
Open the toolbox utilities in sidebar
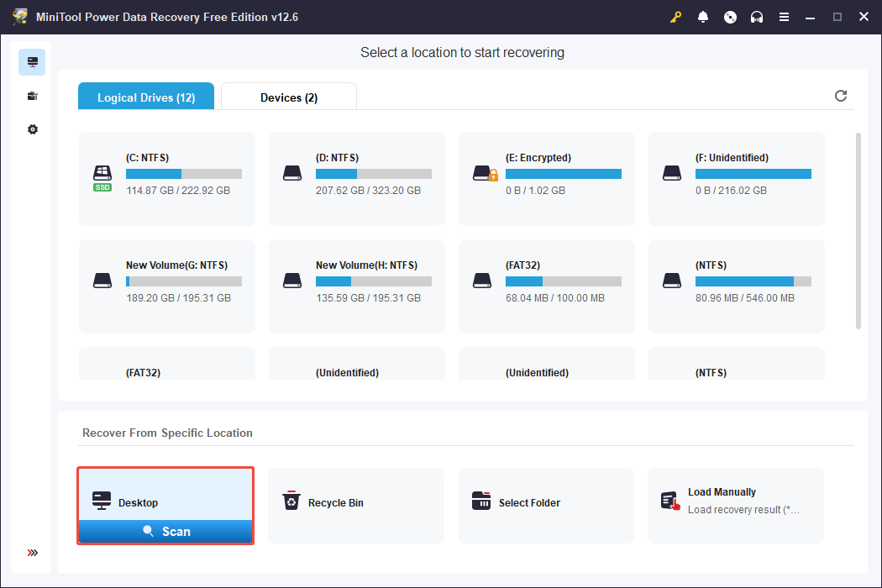click(x=32, y=96)
